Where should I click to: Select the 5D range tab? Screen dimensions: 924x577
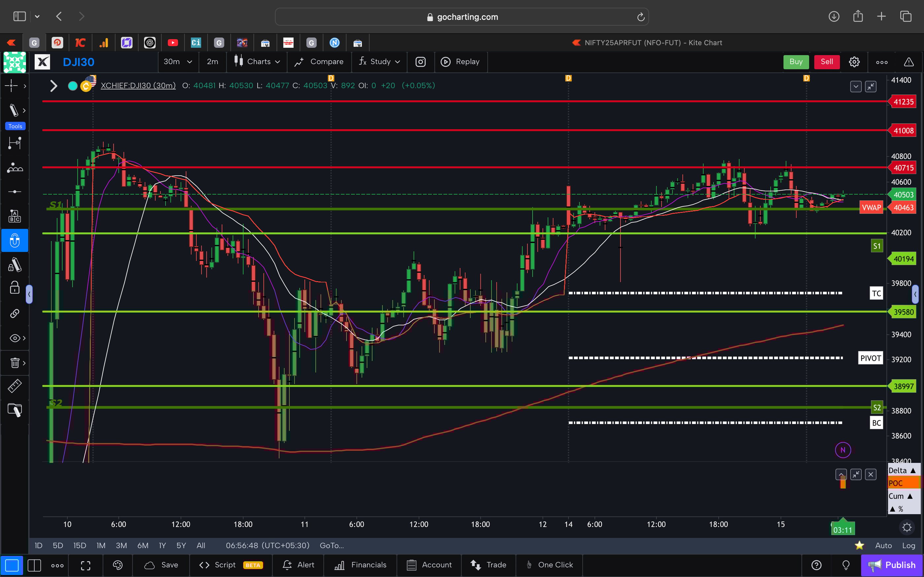58,545
